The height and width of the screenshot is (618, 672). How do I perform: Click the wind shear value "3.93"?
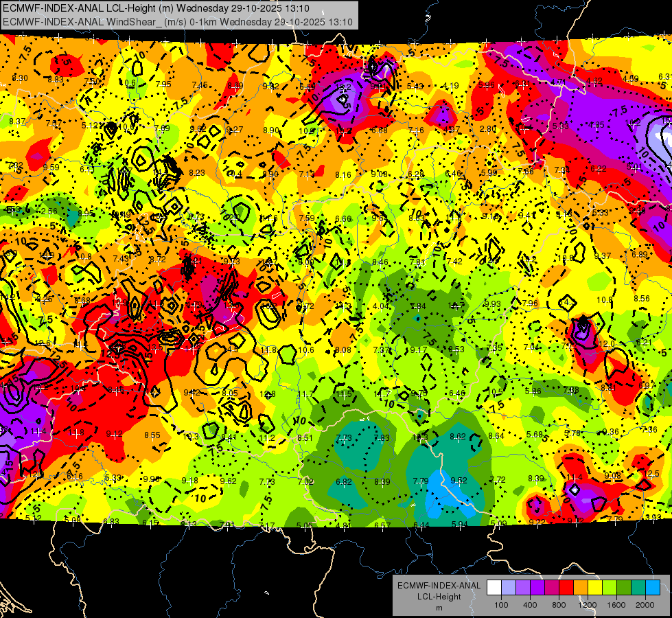tap(653, 518)
